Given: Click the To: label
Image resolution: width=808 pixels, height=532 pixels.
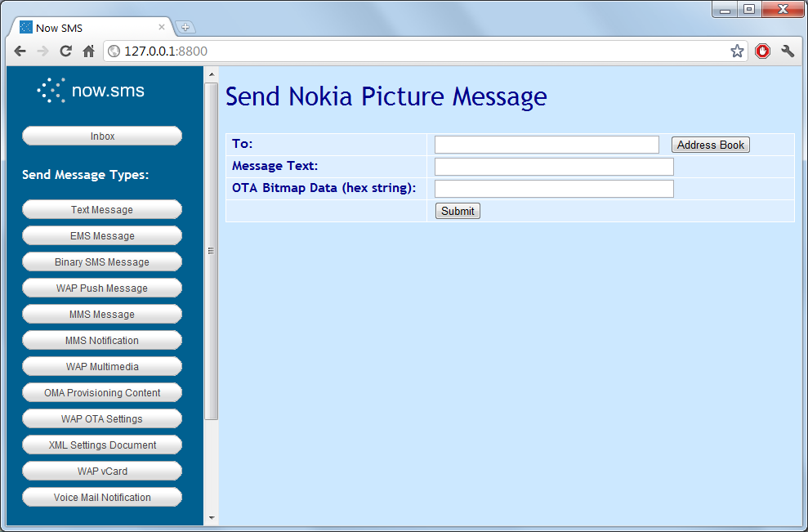Looking at the screenshot, I should [x=242, y=144].
